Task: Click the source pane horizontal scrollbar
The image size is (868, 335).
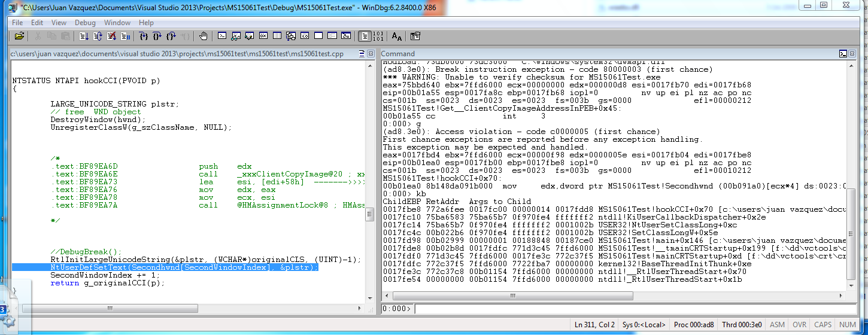Action: tap(180, 308)
